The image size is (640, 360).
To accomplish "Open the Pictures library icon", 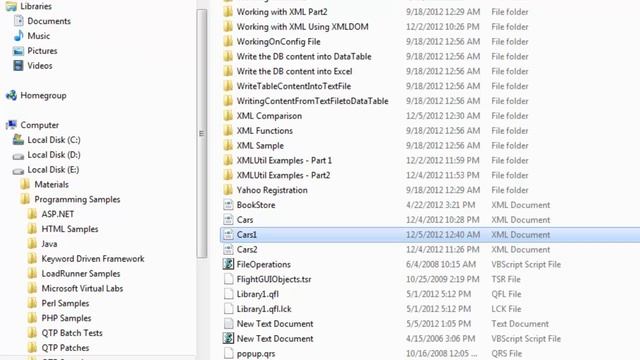I will pos(18,51).
